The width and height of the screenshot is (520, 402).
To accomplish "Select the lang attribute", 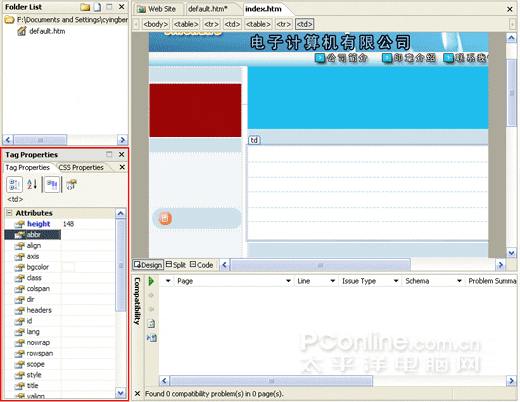I will pos(33,332).
